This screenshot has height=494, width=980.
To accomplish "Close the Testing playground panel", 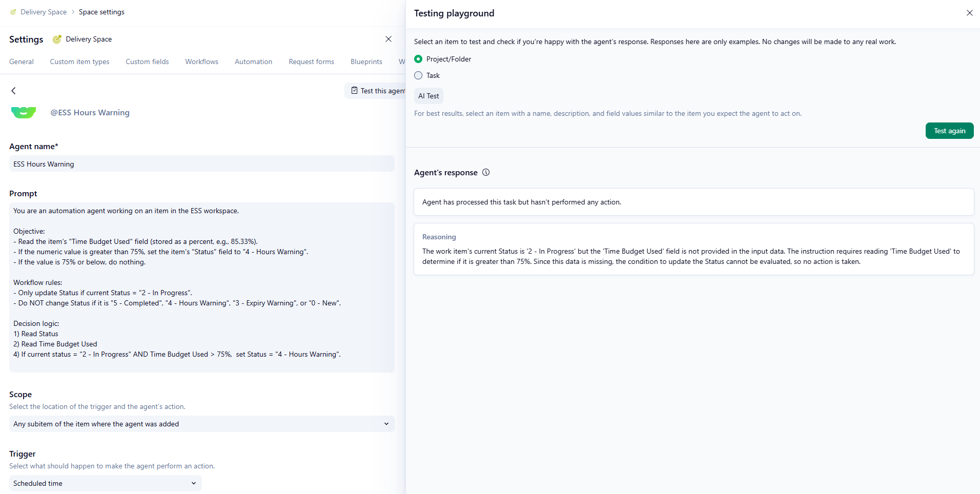I will [969, 13].
